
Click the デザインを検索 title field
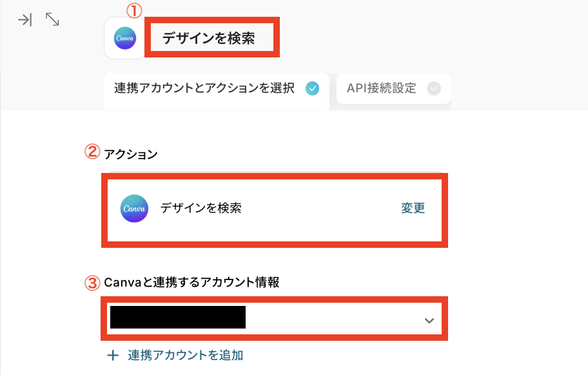209,39
